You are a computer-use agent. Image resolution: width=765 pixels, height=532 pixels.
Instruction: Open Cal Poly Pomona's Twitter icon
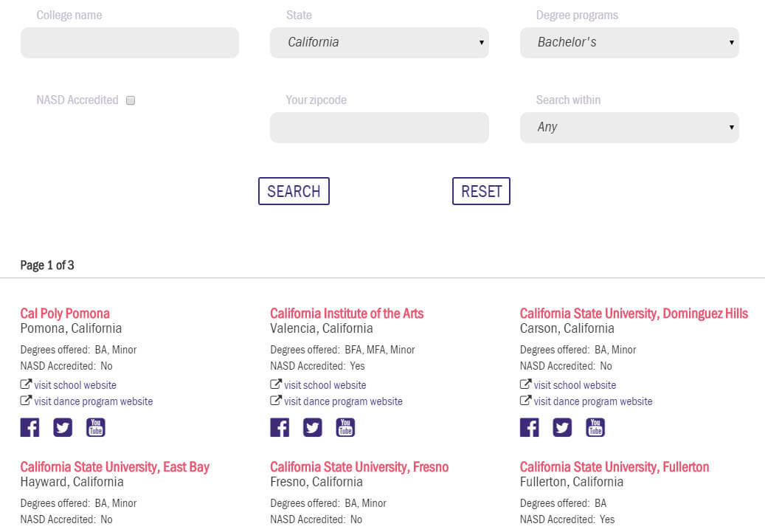[63, 427]
